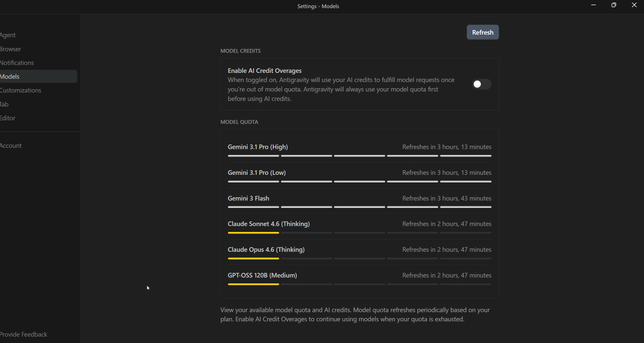
Task: Click GPT-OSS 120B refresh time text
Action: tap(447, 275)
